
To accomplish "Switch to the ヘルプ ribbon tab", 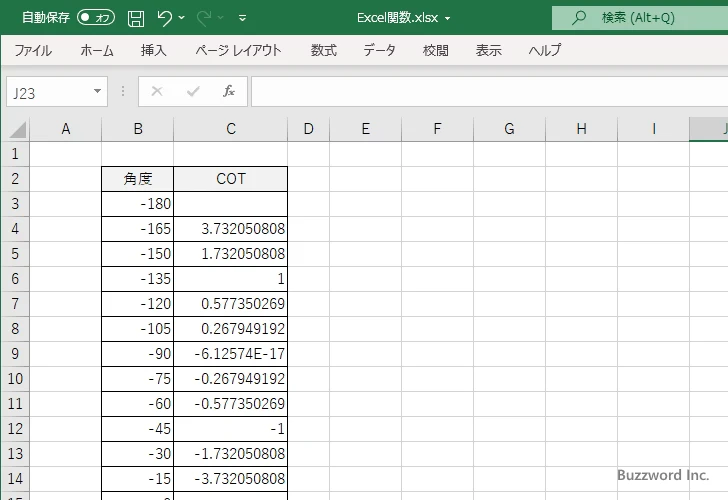I will (x=545, y=50).
